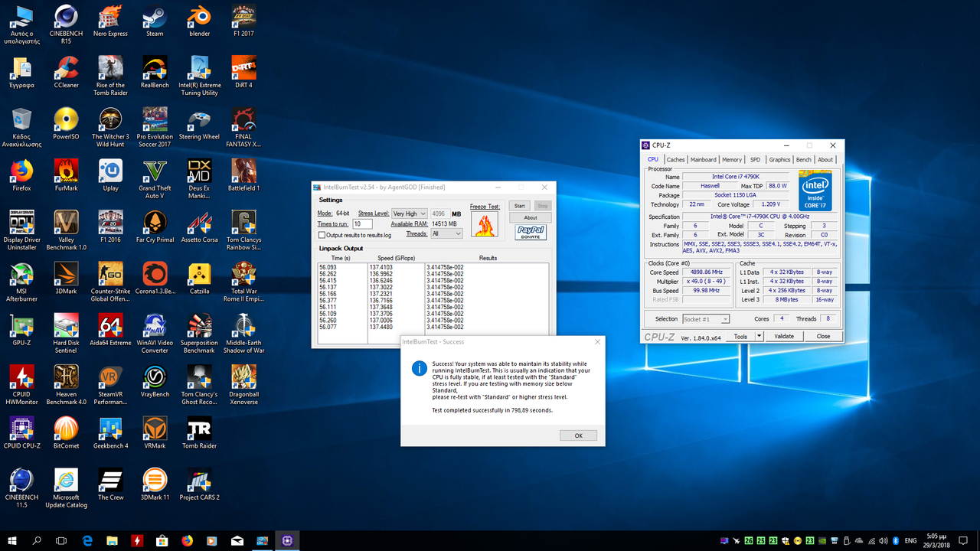Click the About button in IntelBurnTest
Screen dimensions: 980x551
coord(531,217)
